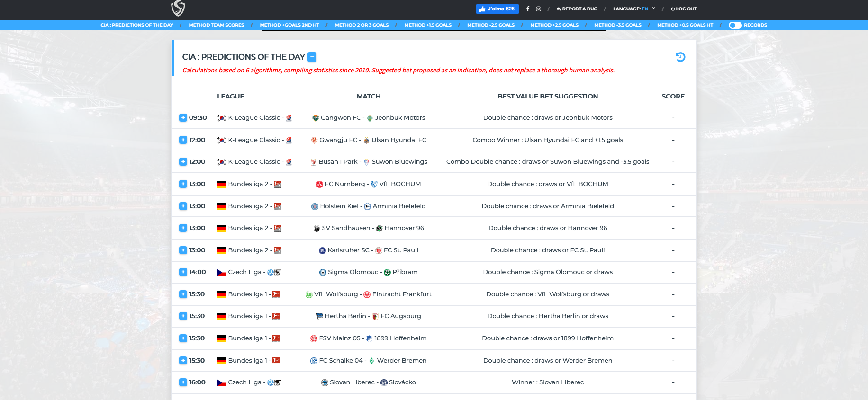Open the Instagram icon
Screen dimensions: 868x400
[538, 9]
